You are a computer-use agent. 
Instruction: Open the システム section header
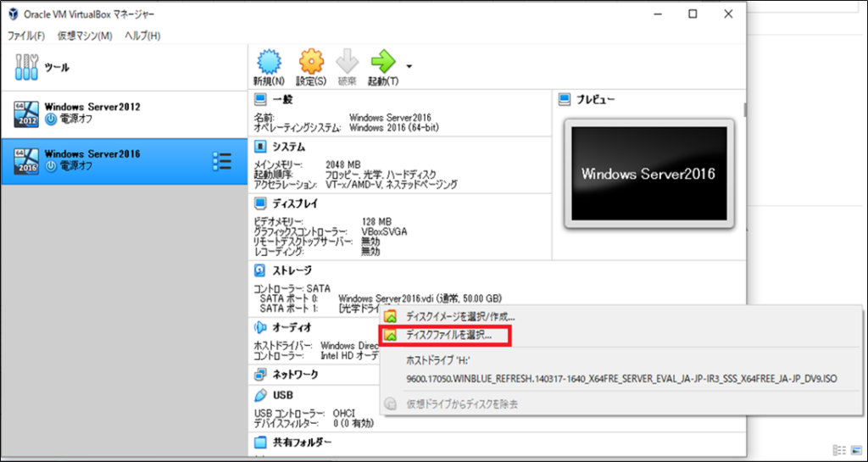(x=288, y=148)
